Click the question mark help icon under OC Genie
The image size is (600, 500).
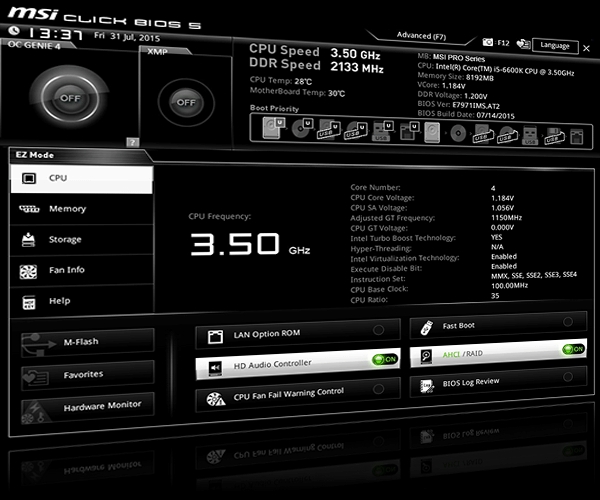tap(132, 142)
